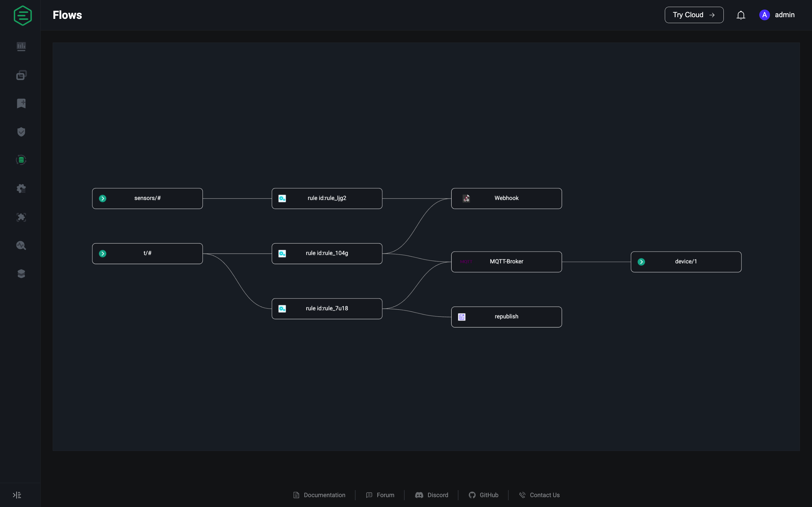The image size is (812, 507).
Task: Click the EMQX logo icon
Action: (23, 15)
